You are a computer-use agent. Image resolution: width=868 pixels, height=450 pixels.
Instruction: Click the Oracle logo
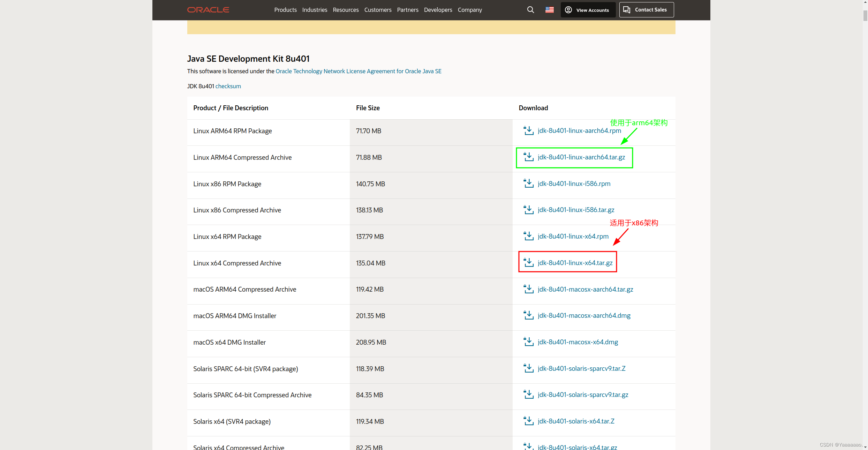click(208, 10)
